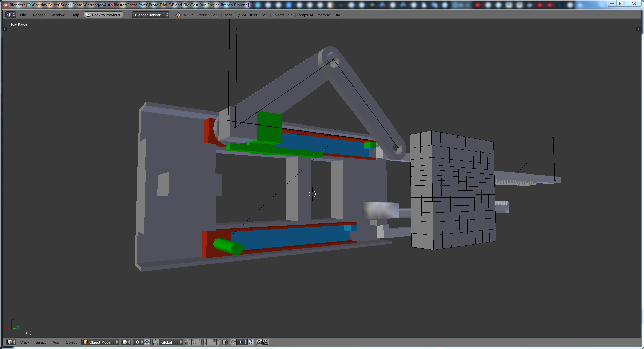This screenshot has height=349, width=644.
Task: Select the green cylinder object
Action: 227,246
